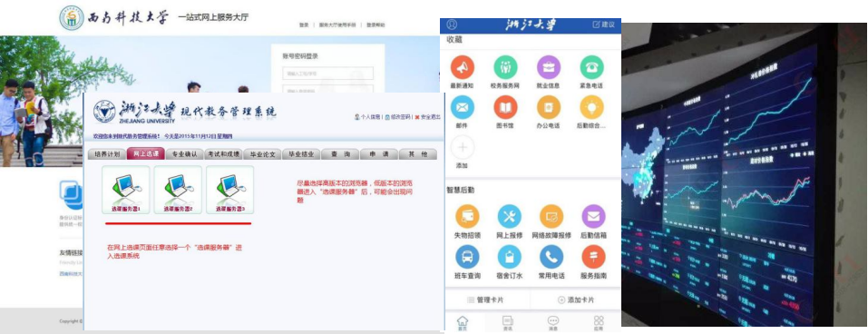Tap 添加卡片 button
Image resolution: width=868 pixels, height=334 pixels.
point(576,300)
